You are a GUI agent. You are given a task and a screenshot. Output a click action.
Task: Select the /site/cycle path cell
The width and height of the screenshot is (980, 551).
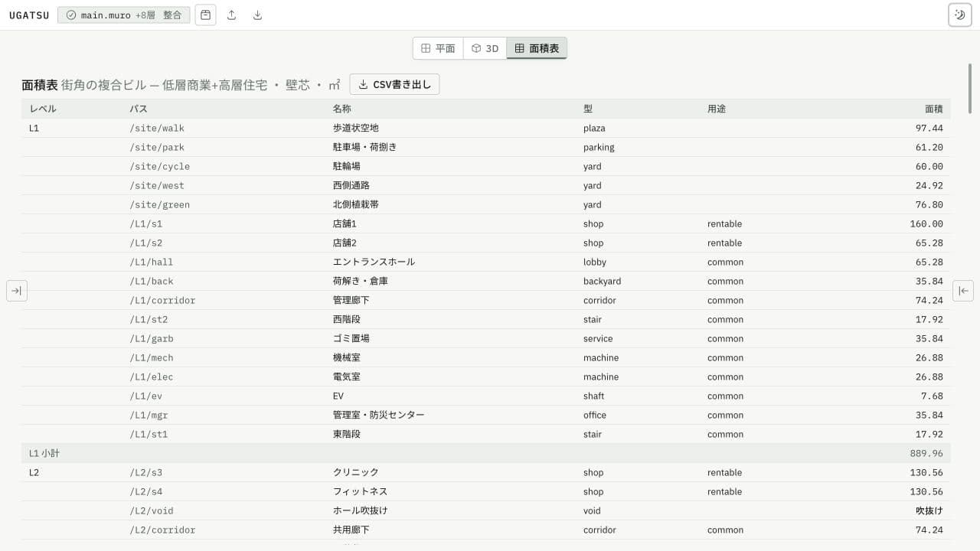pyautogui.click(x=160, y=166)
